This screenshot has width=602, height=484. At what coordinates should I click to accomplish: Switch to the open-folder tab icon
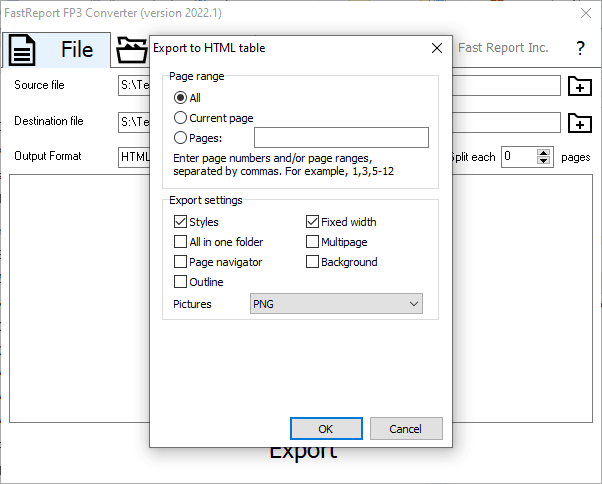click(x=132, y=50)
